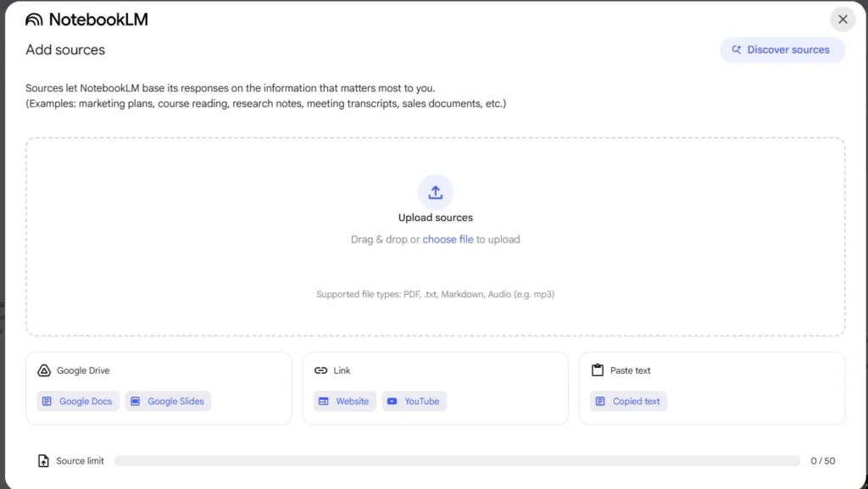Open Discover sources
Viewport: 868px width, 489px height.
tap(782, 50)
